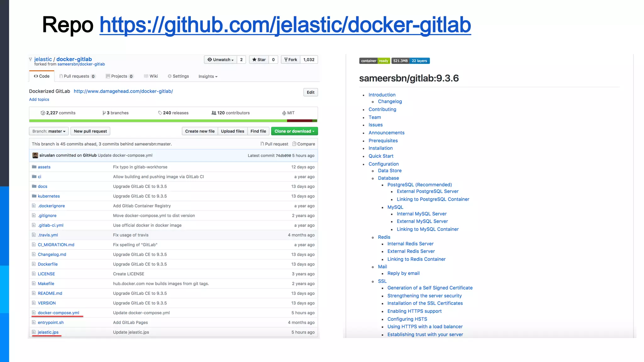Open the docker-compose.yml file link
Viewport: 644px width, 362px height.
click(58, 313)
